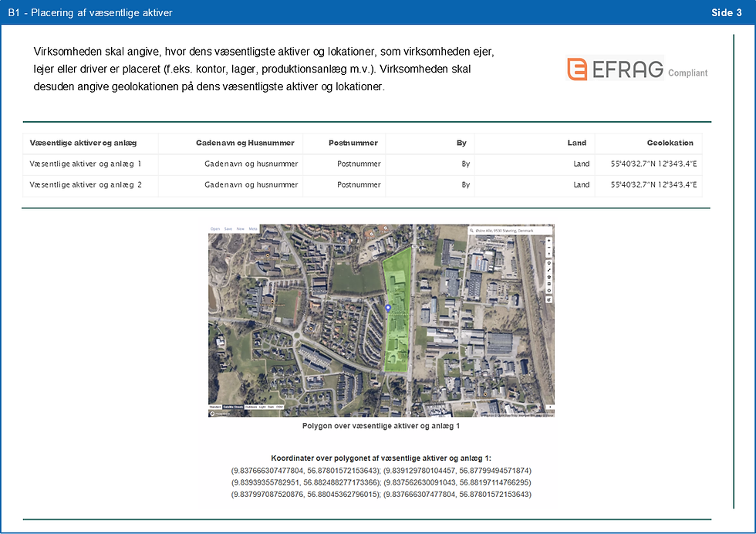Viewport: 756px width, 534px height.
Task: Open the map's Open menu
Action: click(x=215, y=228)
